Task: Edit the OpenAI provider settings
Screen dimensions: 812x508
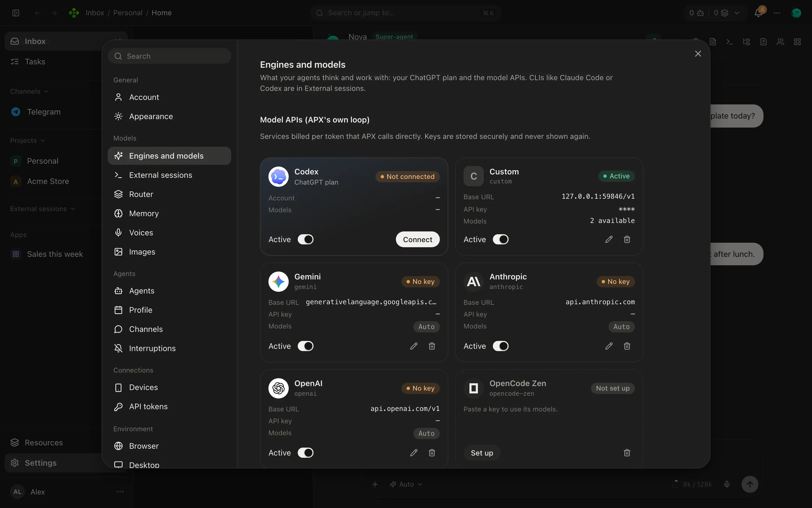Action: pos(414,453)
